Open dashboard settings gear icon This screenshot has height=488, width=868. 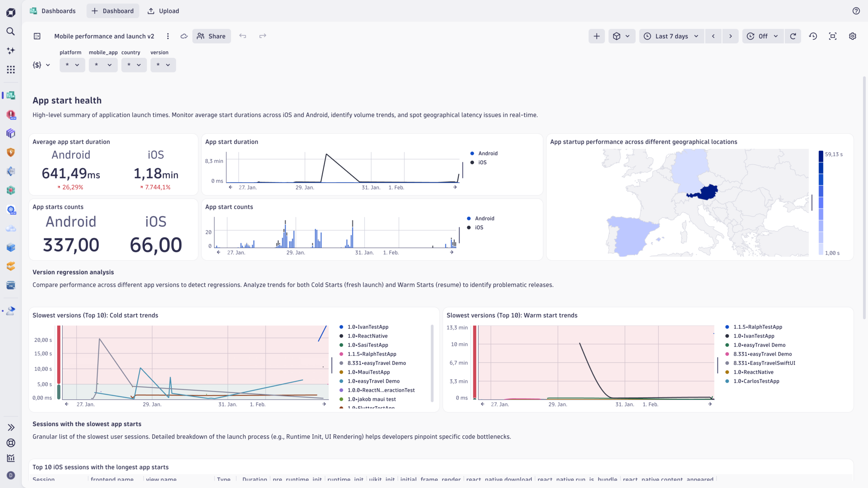(x=852, y=36)
